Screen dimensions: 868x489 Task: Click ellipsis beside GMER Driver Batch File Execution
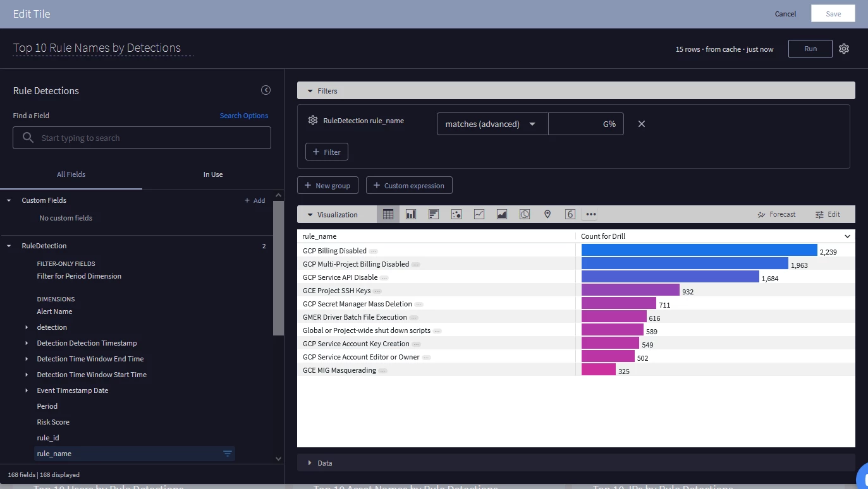click(x=413, y=318)
